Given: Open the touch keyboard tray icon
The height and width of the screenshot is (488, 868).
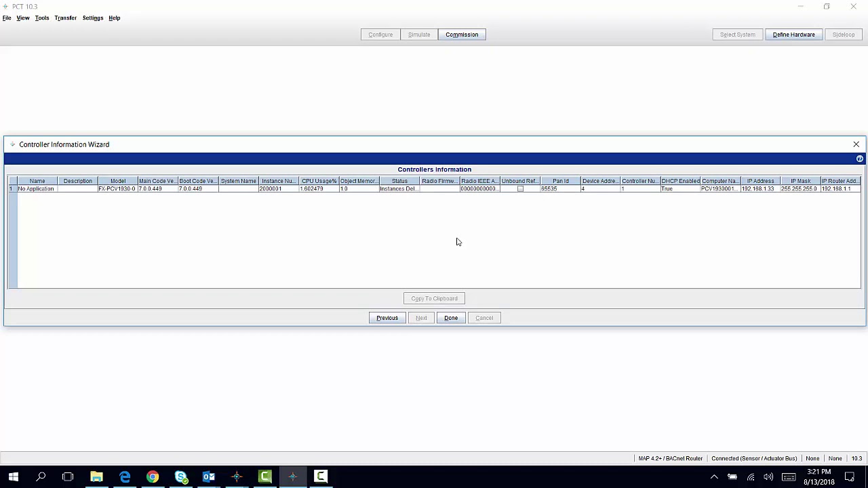Looking at the screenshot, I should pos(789,477).
